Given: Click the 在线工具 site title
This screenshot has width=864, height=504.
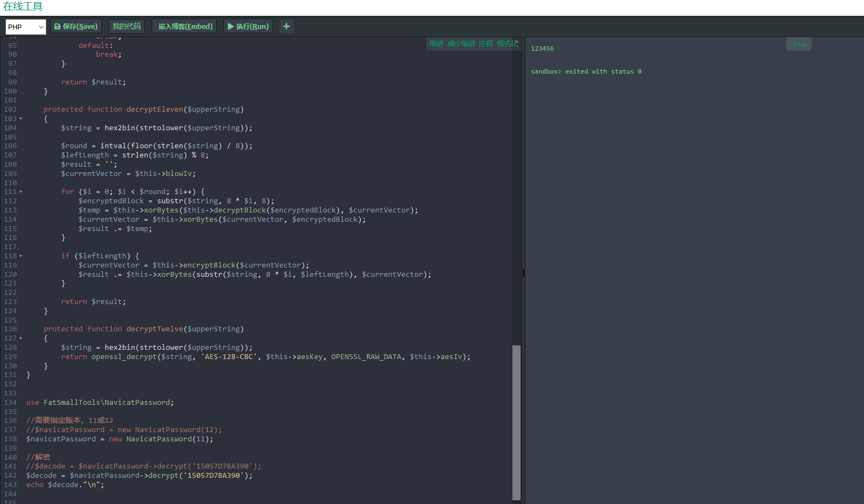Looking at the screenshot, I should point(23,7).
